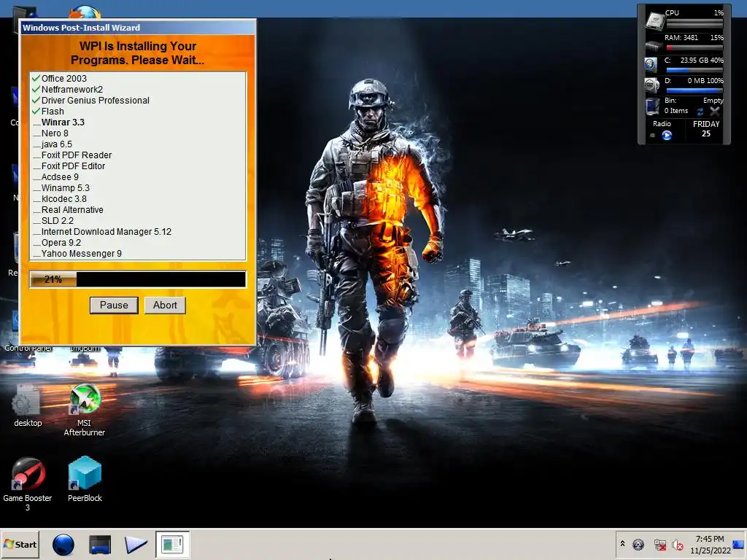Pause the WPI installation

pos(114,306)
